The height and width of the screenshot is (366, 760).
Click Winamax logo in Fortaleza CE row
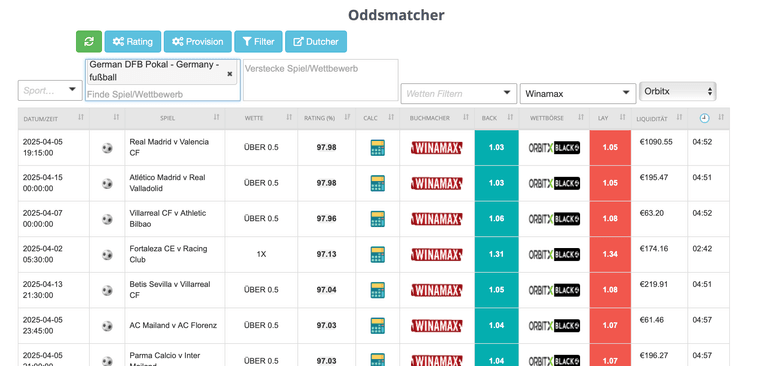[437, 255]
